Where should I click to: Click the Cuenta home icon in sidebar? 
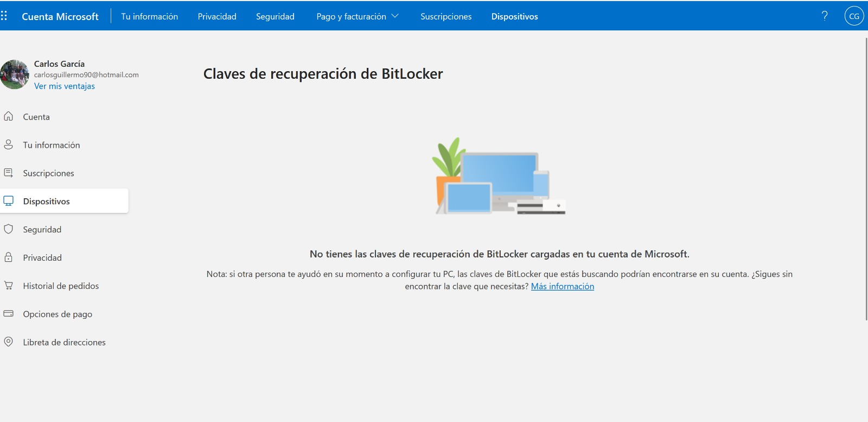(8, 116)
